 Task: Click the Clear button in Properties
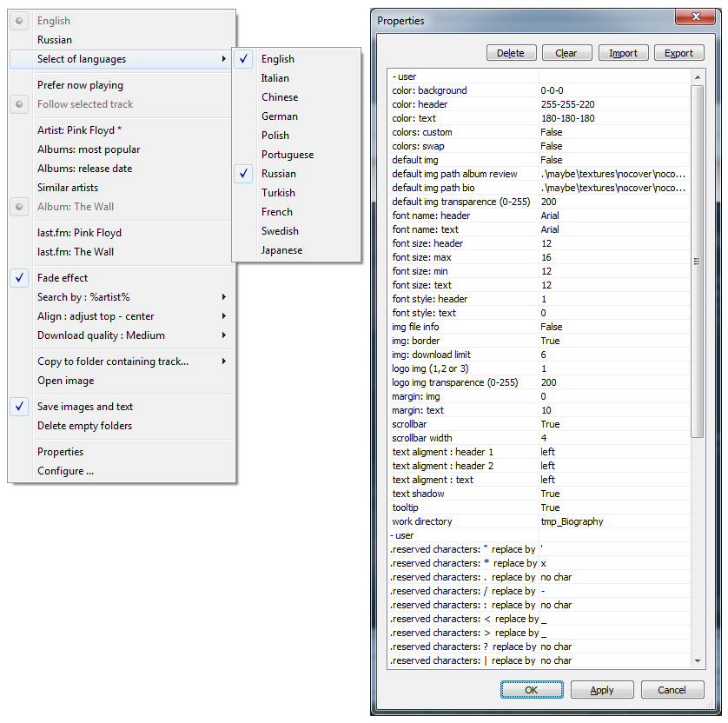click(x=566, y=53)
